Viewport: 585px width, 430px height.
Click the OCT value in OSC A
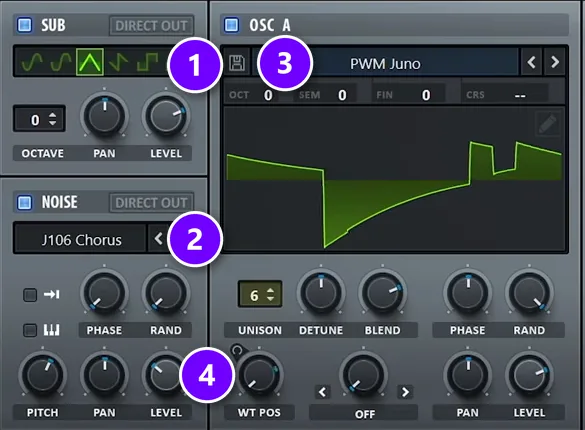pos(268,95)
